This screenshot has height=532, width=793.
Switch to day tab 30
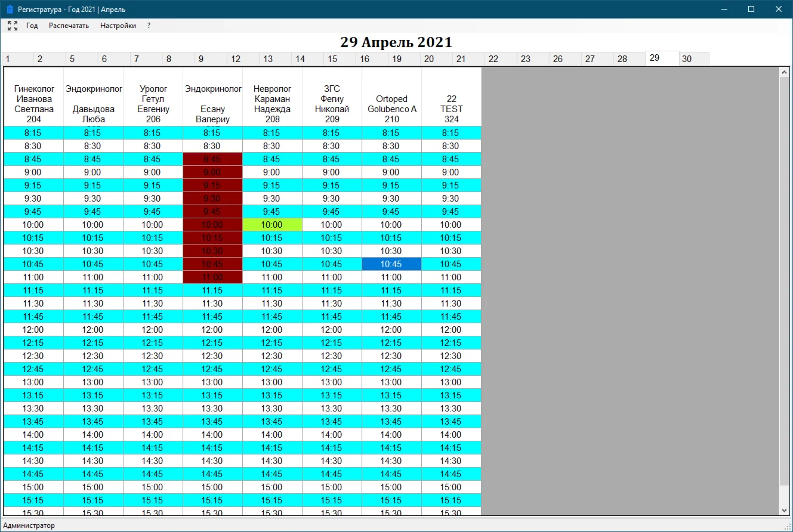pos(694,59)
